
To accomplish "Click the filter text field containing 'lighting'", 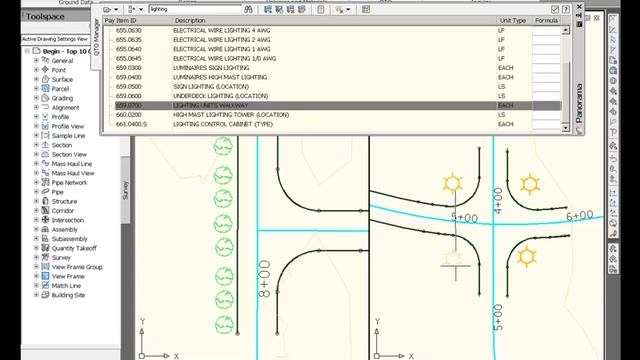I will click(x=195, y=9).
